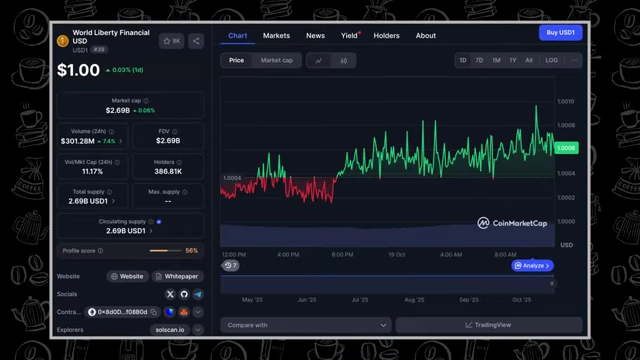Click the Holders info icon
Image resolution: width=640 pixels, height=360 pixels.
pos(179,162)
